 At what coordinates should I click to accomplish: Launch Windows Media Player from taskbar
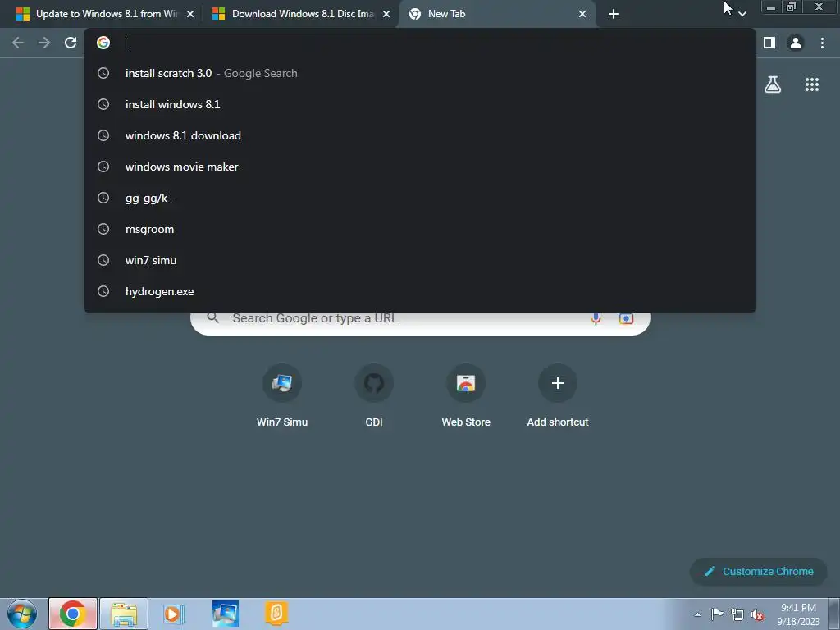pos(173,614)
